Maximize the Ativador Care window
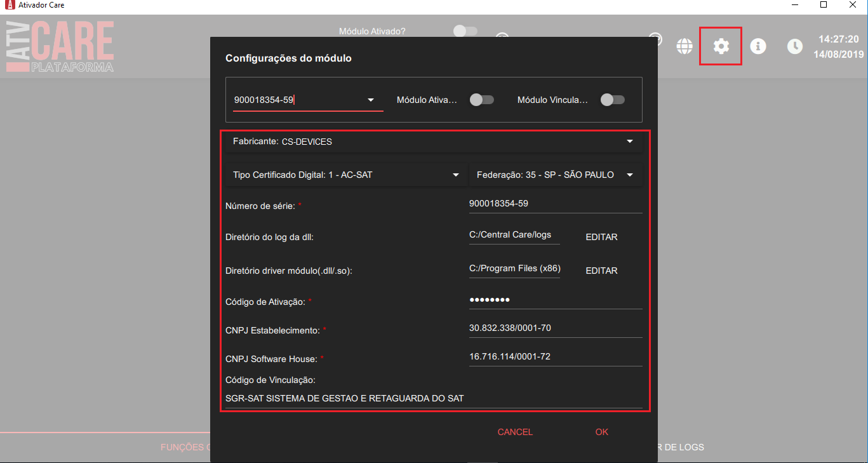This screenshot has width=868, height=463. point(824,5)
